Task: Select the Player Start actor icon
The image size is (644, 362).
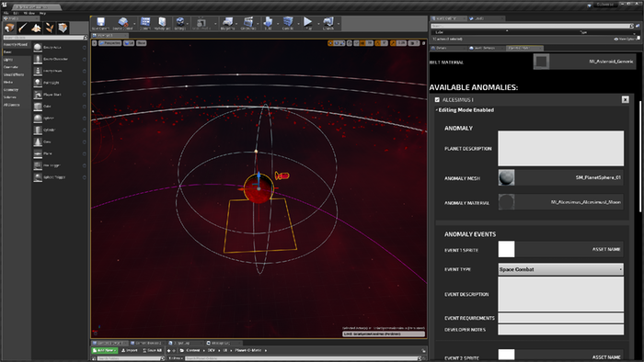Action: click(x=38, y=95)
